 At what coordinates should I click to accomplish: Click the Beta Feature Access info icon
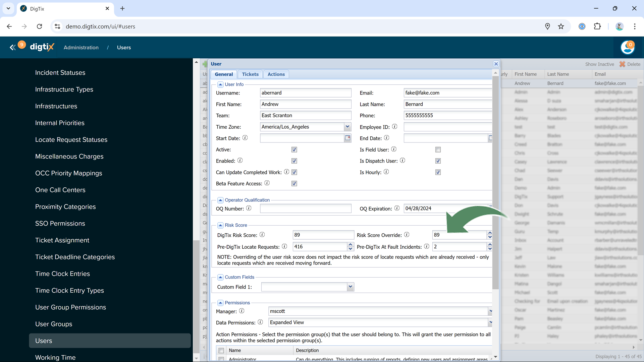pos(267,183)
